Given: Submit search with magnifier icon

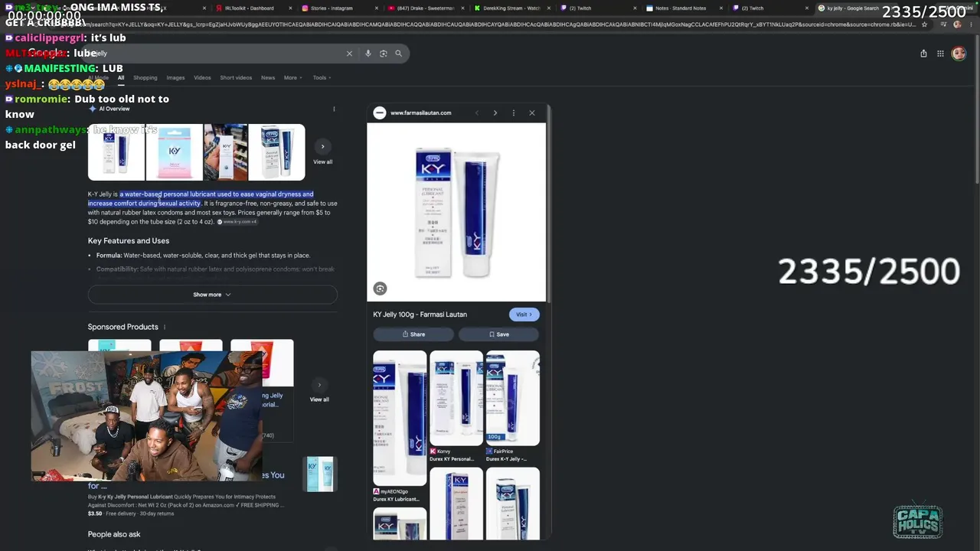Looking at the screenshot, I should pyautogui.click(x=398, y=54).
